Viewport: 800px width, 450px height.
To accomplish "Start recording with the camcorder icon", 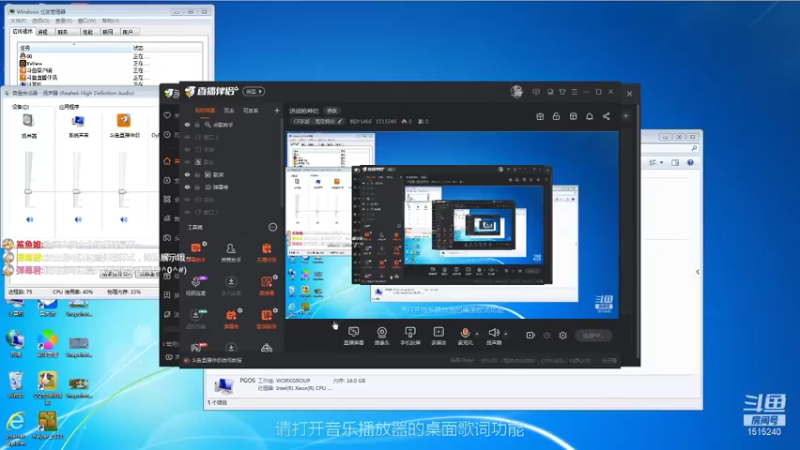I will (530, 335).
